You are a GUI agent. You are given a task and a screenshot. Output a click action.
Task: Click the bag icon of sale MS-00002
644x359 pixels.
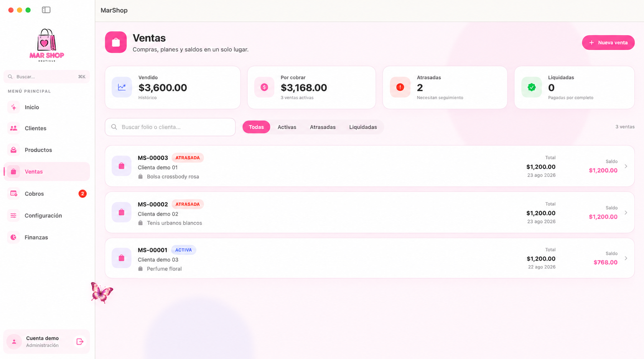point(122,212)
